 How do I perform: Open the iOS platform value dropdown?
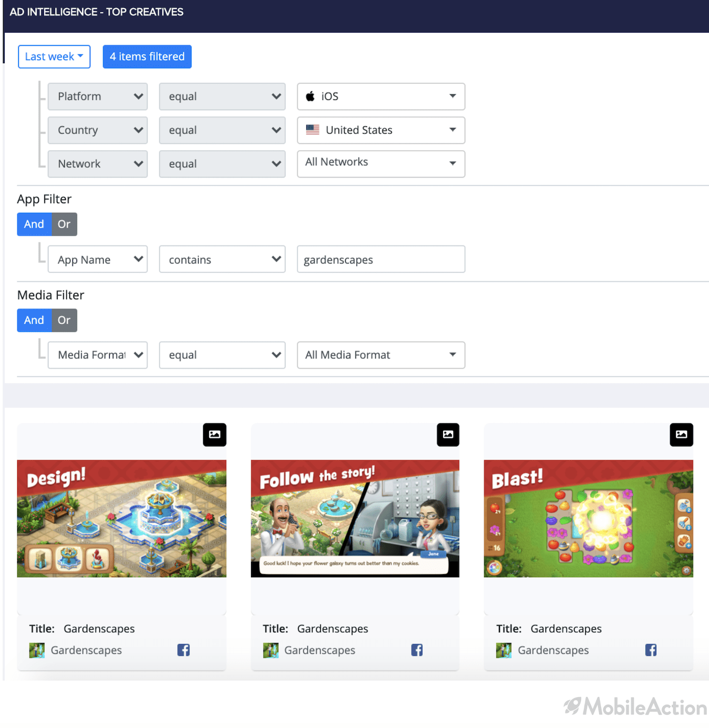[381, 96]
